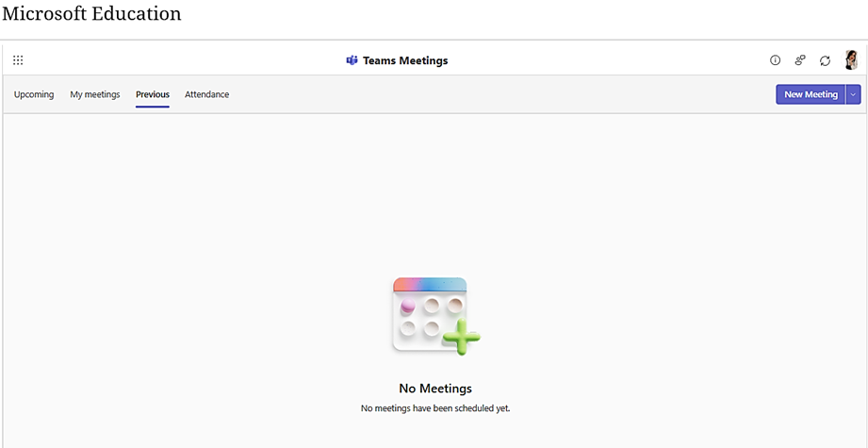The image size is (868, 448).
Task: Open the My meetings tab
Action: pos(94,94)
